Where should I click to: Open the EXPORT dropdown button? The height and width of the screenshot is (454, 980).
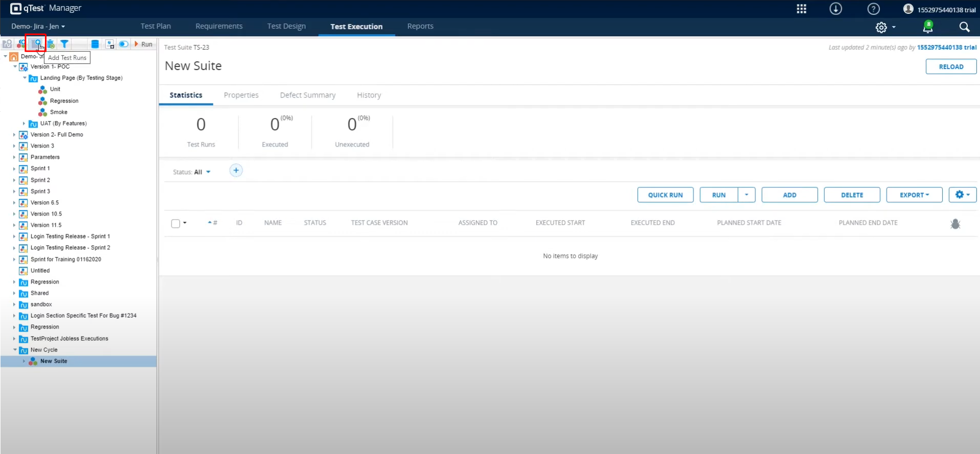(914, 195)
